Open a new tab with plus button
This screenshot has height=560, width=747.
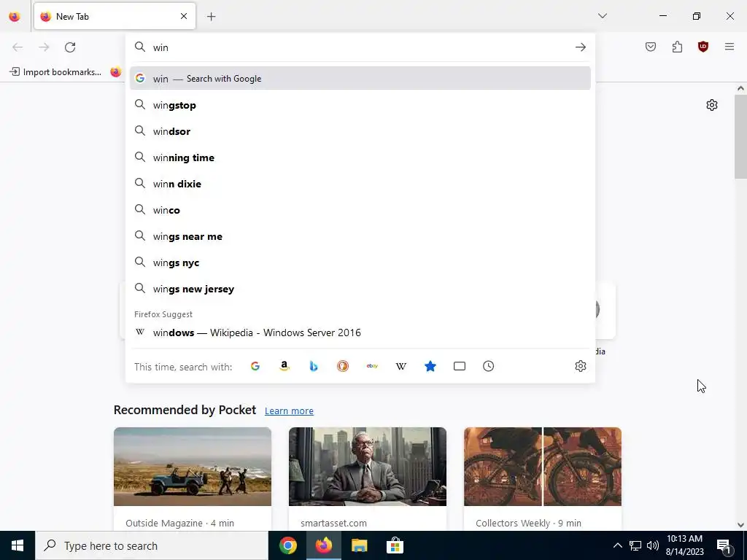pyautogui.click(x=211, y=17)
